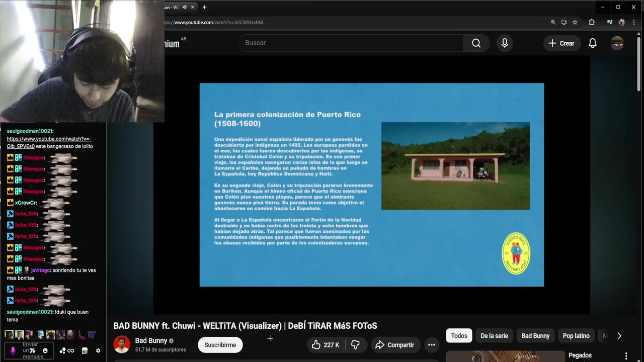Dislike the video with thumbs down
This screenshot has width=644, height=362.
click(x=355, y=345)
